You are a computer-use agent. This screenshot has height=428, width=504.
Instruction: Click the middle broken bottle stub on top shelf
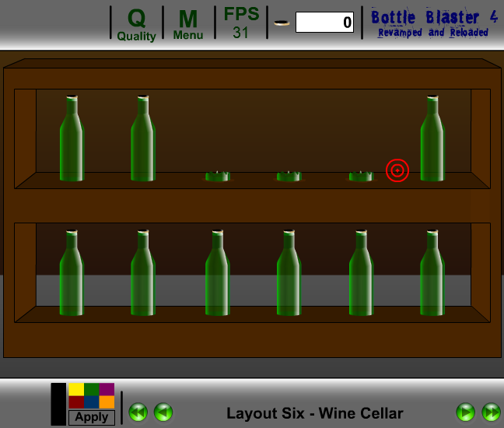pos(289,176)
